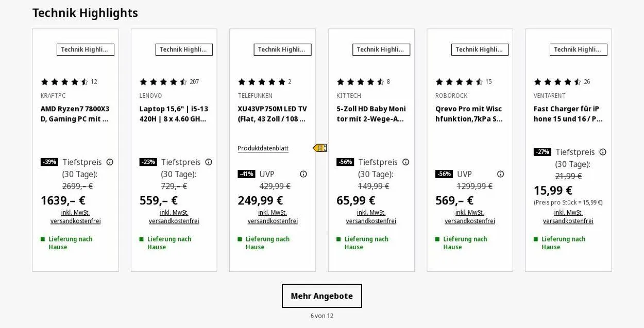Show price info for Kittech baby monitor
The height and width of the screenshot is (328, 644).
tap(405, 162)
